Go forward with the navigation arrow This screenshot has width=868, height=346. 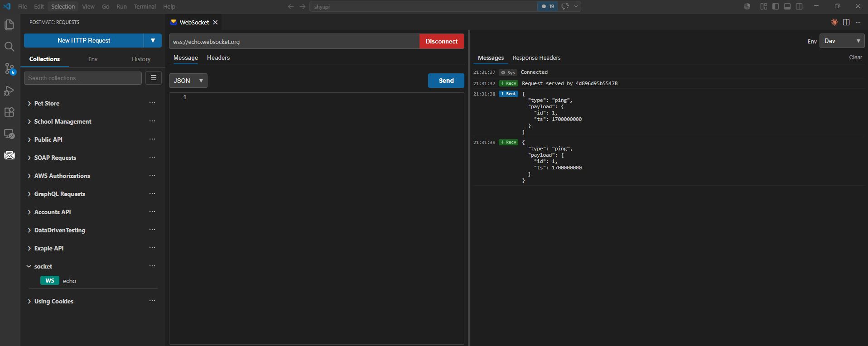303,6
